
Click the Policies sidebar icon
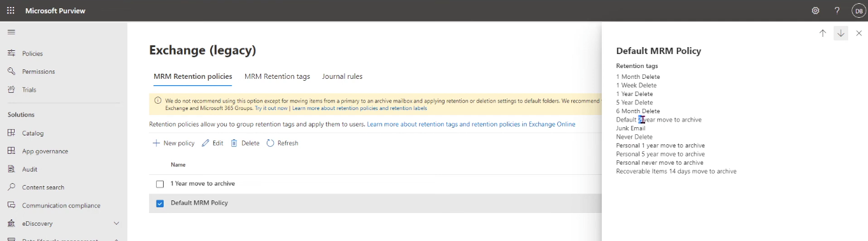[11, 53]
